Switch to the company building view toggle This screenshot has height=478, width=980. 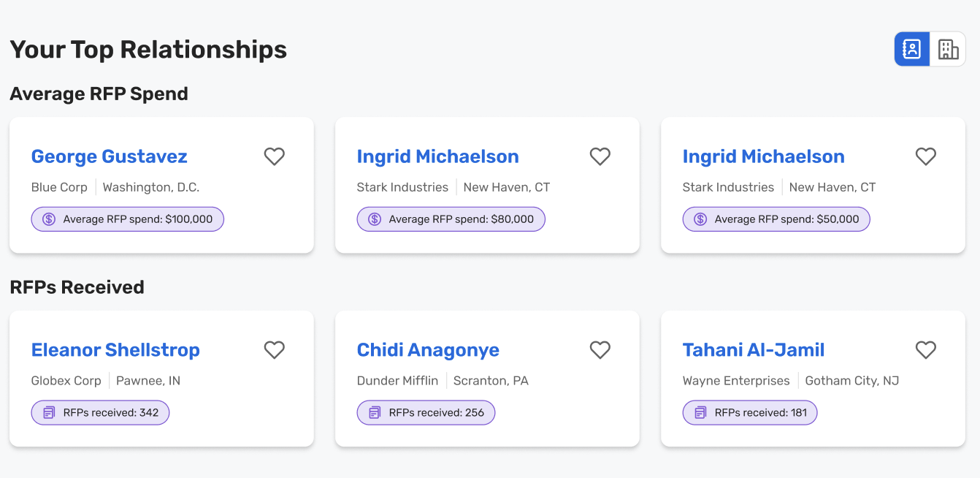948,49
